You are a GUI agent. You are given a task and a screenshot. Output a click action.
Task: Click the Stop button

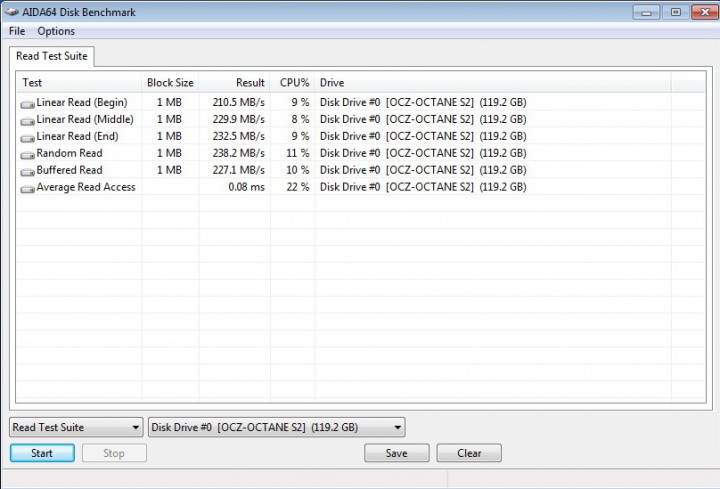(114, 453)
